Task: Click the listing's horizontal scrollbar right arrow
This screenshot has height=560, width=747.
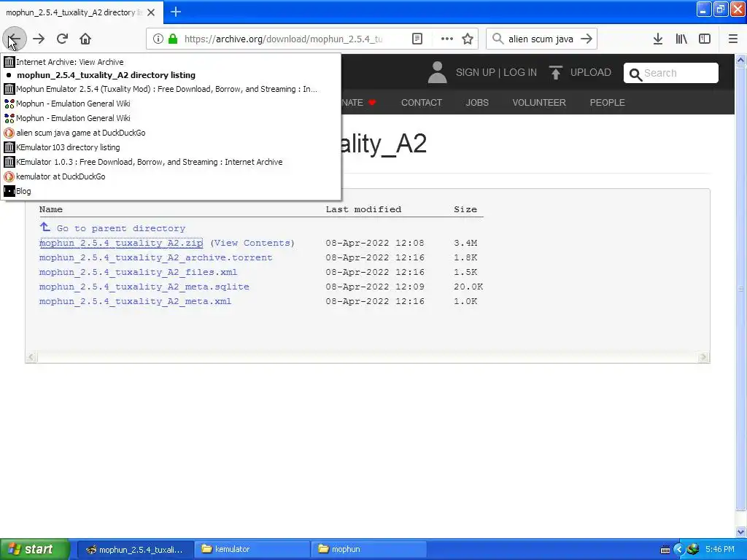Action: click(703, 357)
